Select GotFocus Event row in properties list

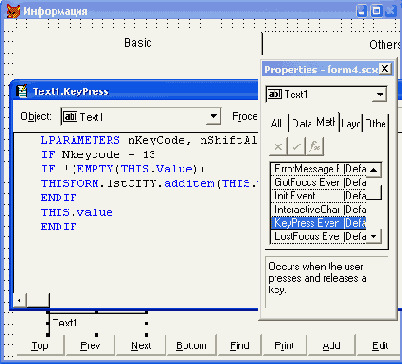coord(318,182)
